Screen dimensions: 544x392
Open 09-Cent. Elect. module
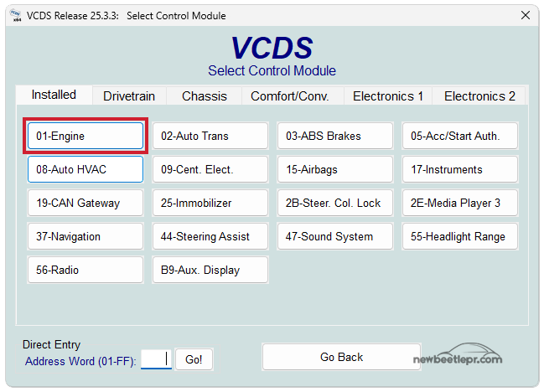click(x=210, y=169)
